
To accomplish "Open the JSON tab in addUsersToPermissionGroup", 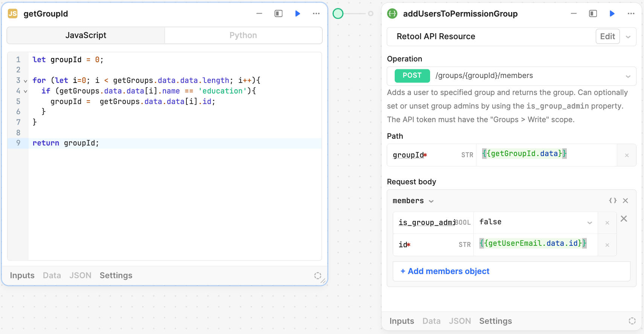I will pyautogui.click(x=460, y=321).
